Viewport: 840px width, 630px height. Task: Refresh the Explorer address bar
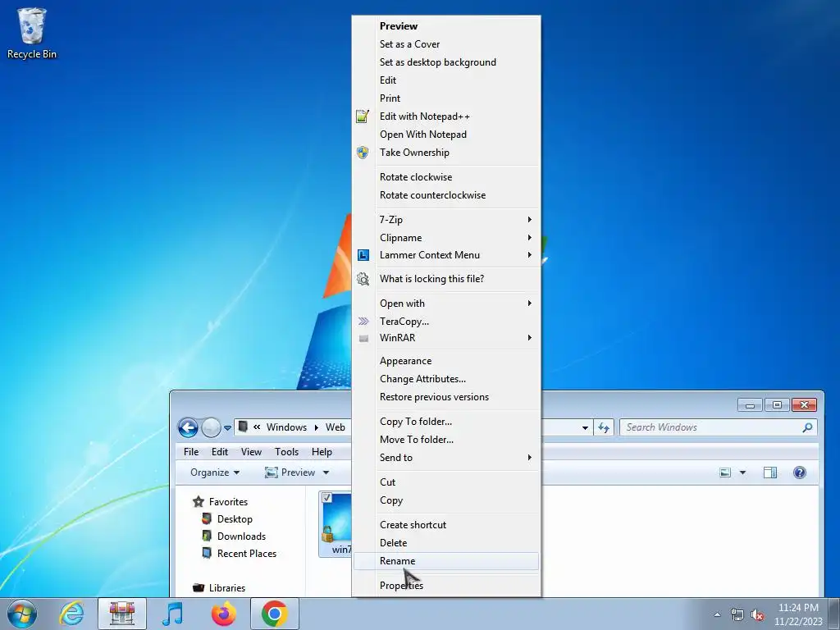click(604, 427)
